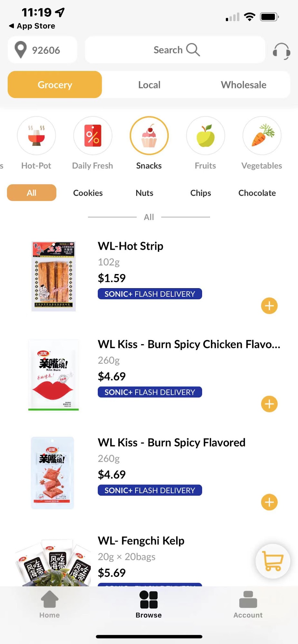Viewport: 298px width, 644px height.
Task: Open the Daily Fresh category
Action: point(93,136)
